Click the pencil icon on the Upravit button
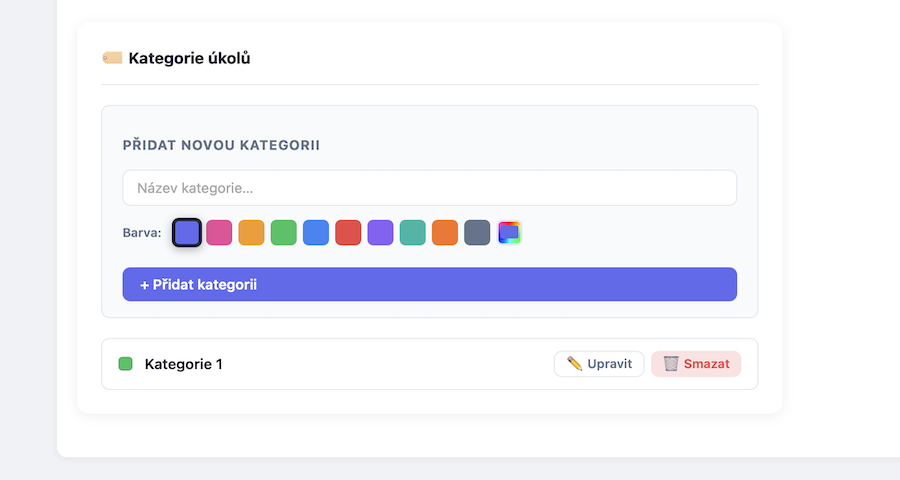 574,364
